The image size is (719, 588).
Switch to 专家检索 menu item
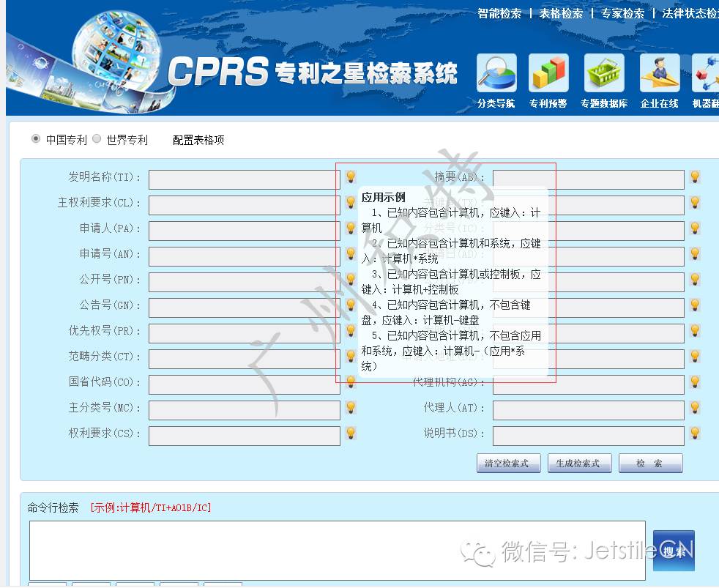(x=622, y=13)
